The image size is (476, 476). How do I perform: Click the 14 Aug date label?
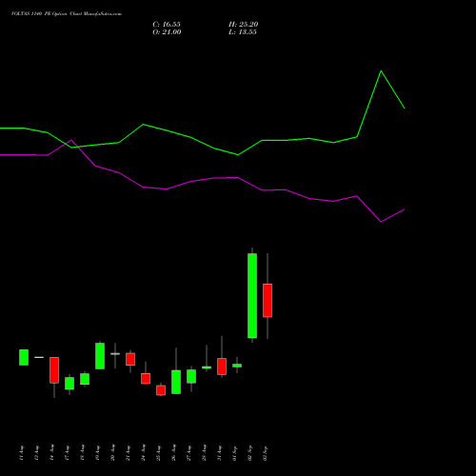pyautogui.click(x=52, y=453)
